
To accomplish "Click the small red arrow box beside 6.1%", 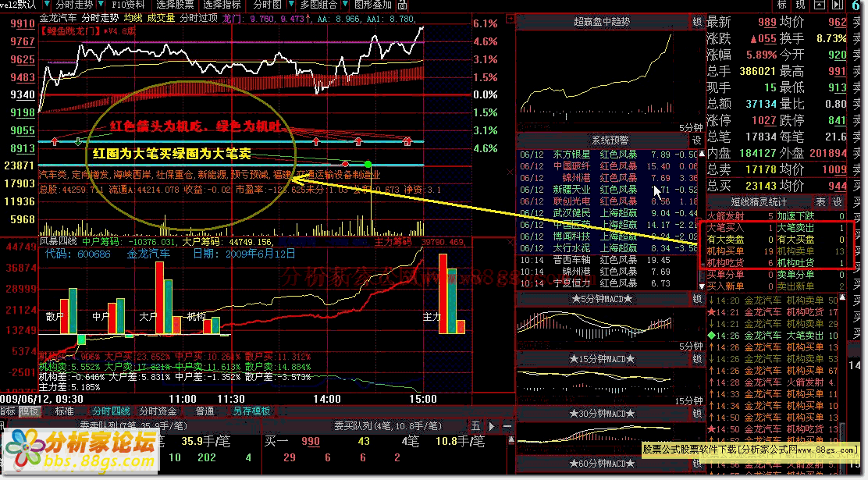I will tap(510, 20).
